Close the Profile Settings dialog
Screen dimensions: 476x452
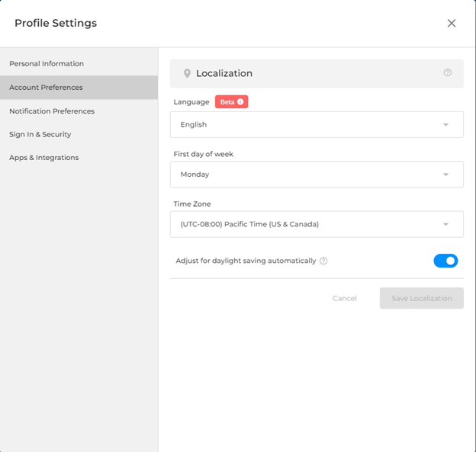point(452,23)
